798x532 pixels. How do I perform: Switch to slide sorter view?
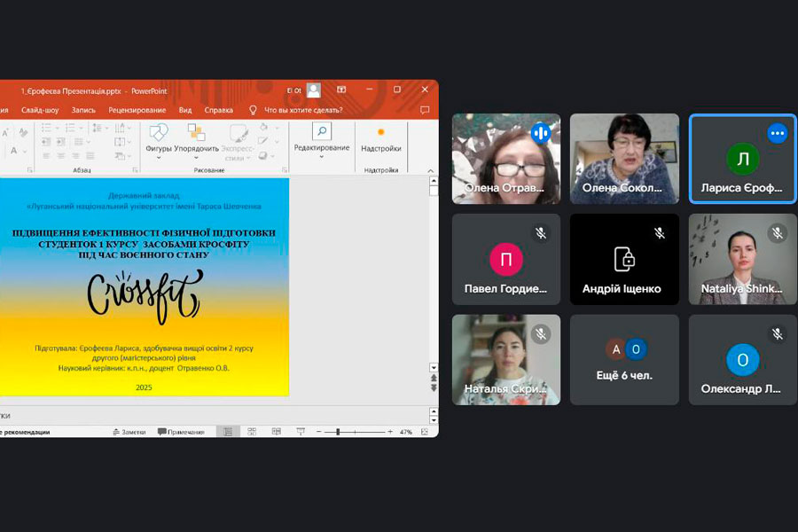(x=252, y=432)
